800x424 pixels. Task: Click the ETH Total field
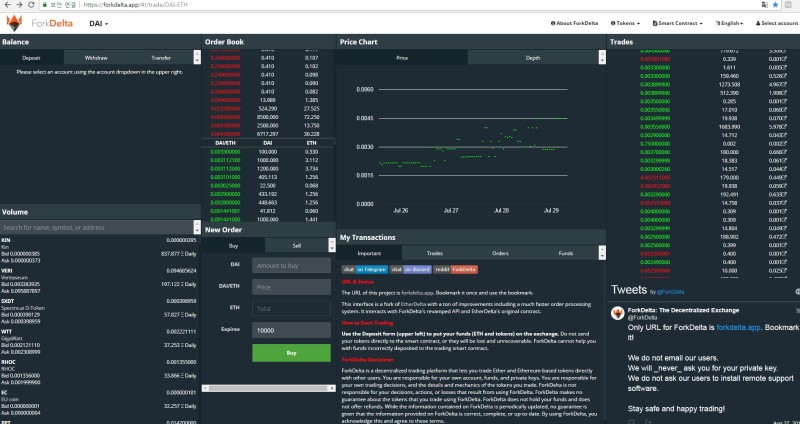[x=291, y=309]
